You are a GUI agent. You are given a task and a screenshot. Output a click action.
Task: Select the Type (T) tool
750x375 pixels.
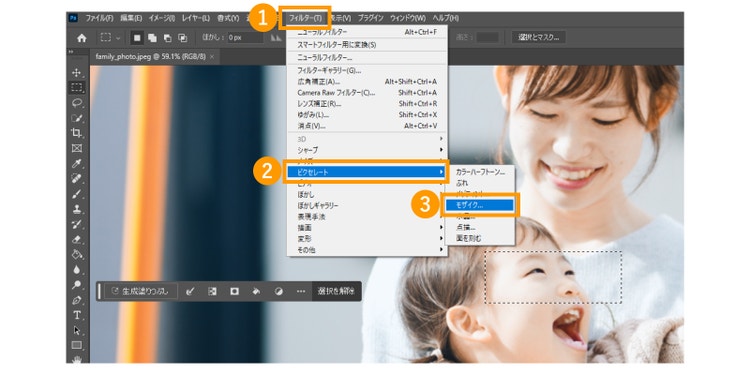click(77, 315)
